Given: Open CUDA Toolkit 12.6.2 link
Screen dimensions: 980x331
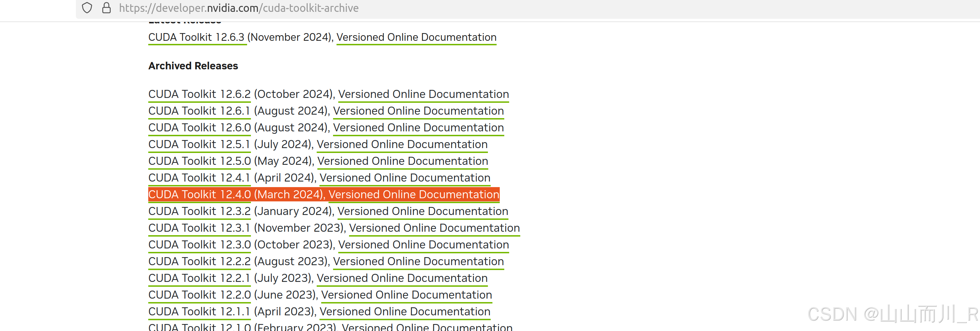Looking at the screenshot, I should (199, 94).
